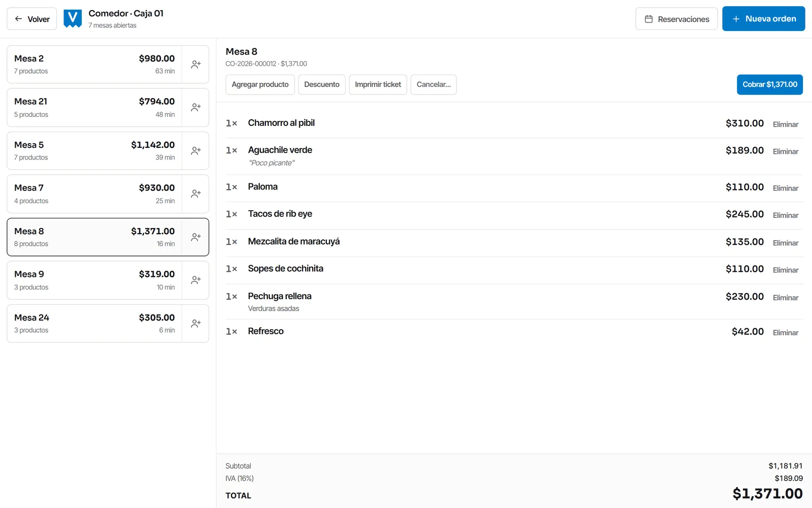The height and width of the screenshot is (508, 812).
Task: Click the "7 mesas abiertas" header text
Action: pyautogui.click(x=112, y=25)
